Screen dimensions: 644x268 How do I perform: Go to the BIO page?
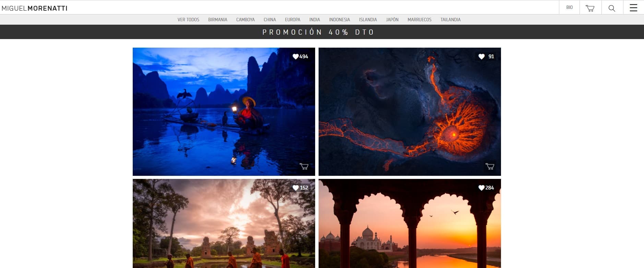point(570,8)
